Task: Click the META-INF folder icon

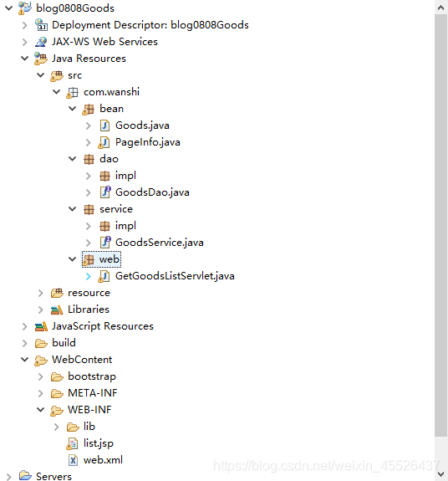Action: pyautogui.click(x=57, y=393)
